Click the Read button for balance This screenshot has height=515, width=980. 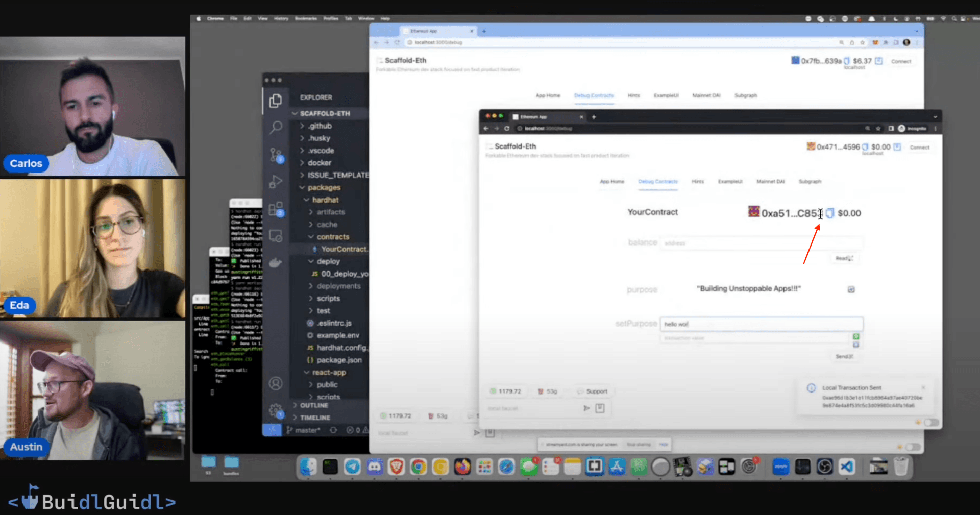click(x=844, y=258)
